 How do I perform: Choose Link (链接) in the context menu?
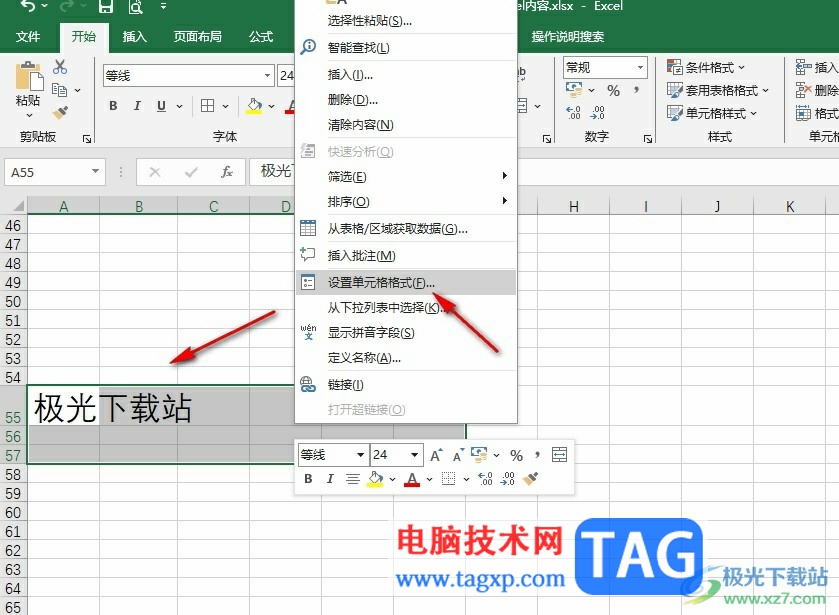click(x=406, y=384)
